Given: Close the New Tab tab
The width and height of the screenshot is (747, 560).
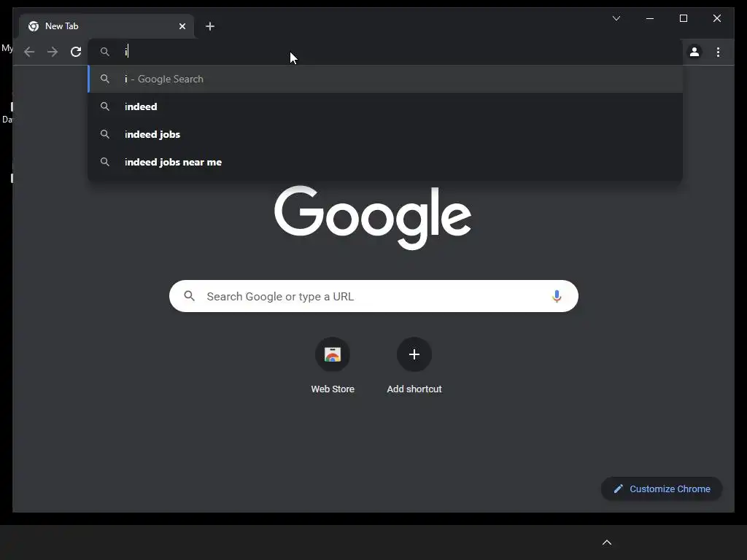Looking at the screenshot, I should pos(182,26).
